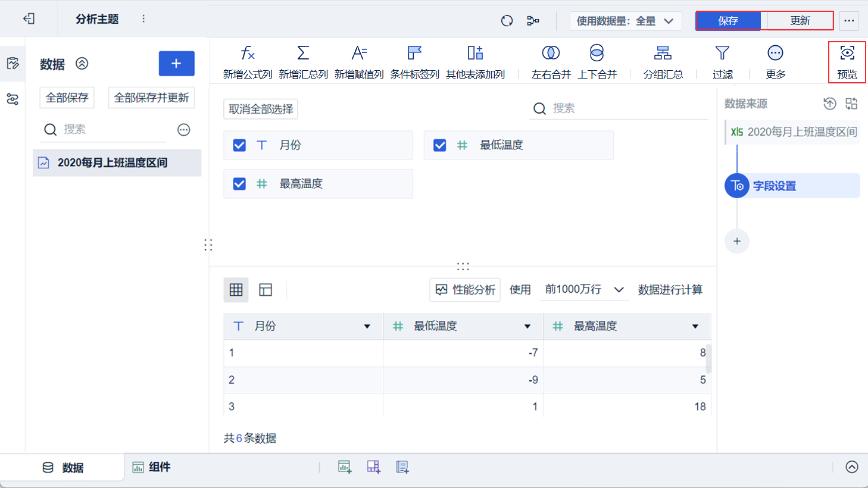Click the 预览 preview icon
868x488 pixels.
[847, 62]
